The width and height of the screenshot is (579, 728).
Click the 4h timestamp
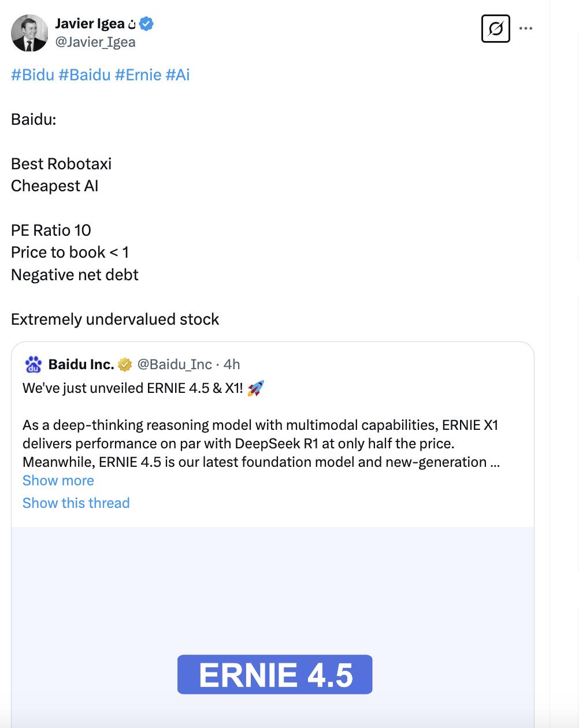point(232,365)
